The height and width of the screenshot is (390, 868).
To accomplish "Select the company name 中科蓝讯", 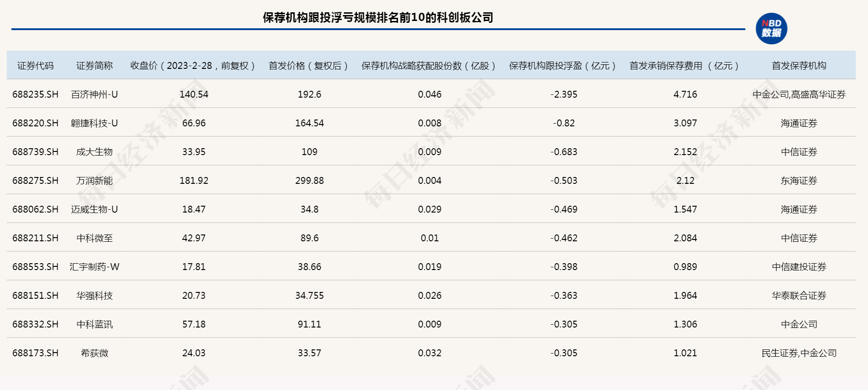I will coord(94,324).
